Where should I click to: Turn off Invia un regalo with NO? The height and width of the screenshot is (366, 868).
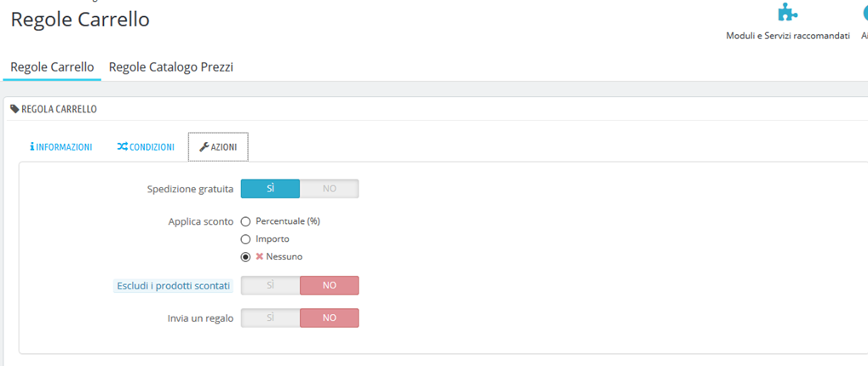329,317
